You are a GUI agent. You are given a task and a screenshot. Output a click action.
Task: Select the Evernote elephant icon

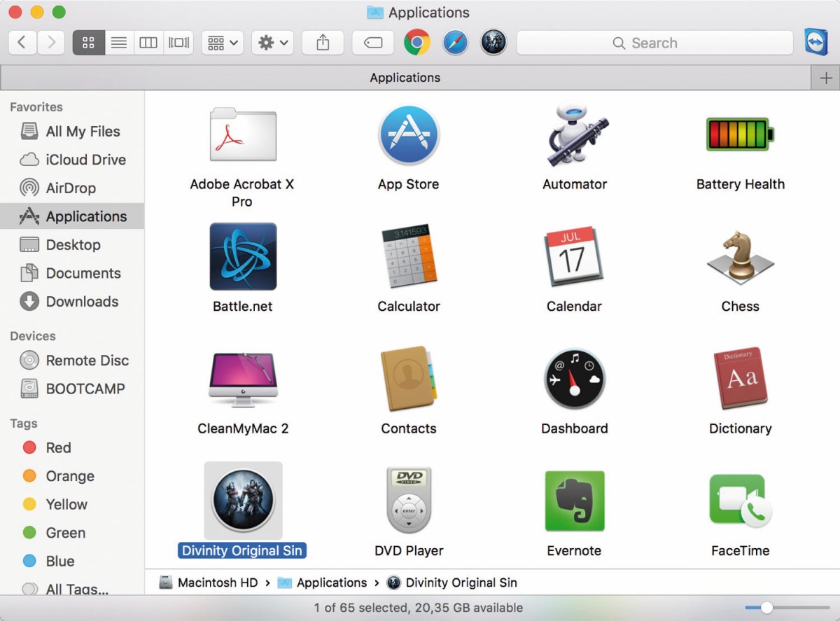575,501
